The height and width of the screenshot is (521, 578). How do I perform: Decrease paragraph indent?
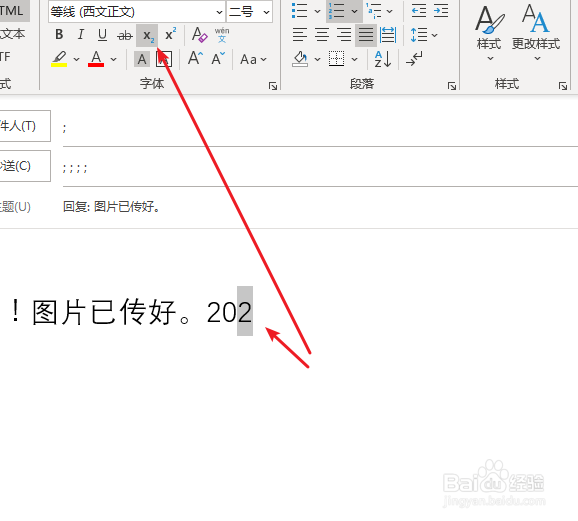click(419, 11)
